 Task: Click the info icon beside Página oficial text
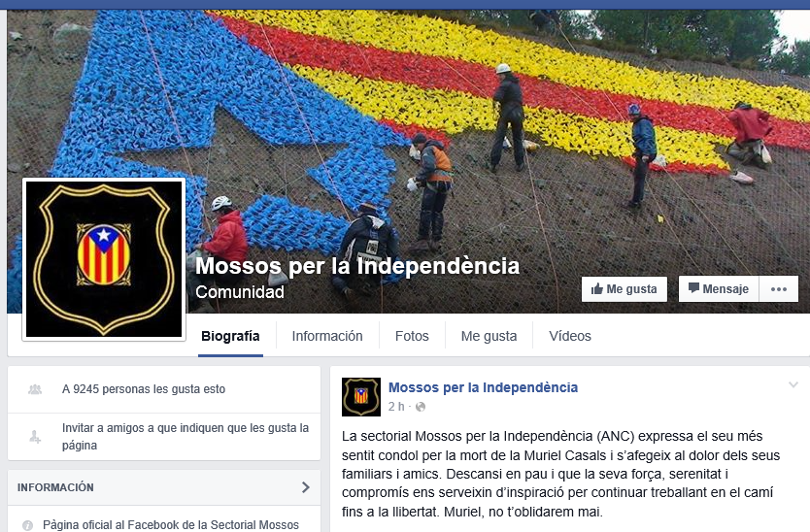click(27, 525)
